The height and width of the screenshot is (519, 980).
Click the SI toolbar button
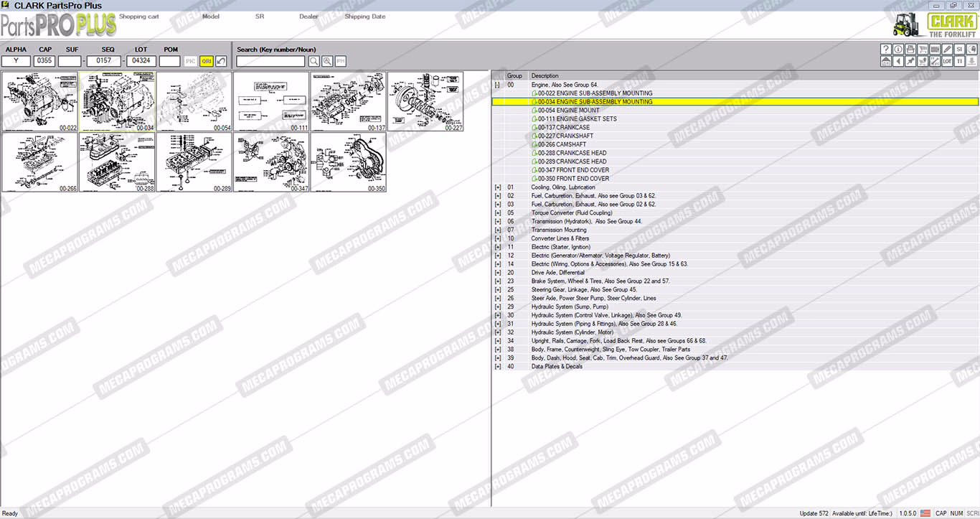[959, 49]
